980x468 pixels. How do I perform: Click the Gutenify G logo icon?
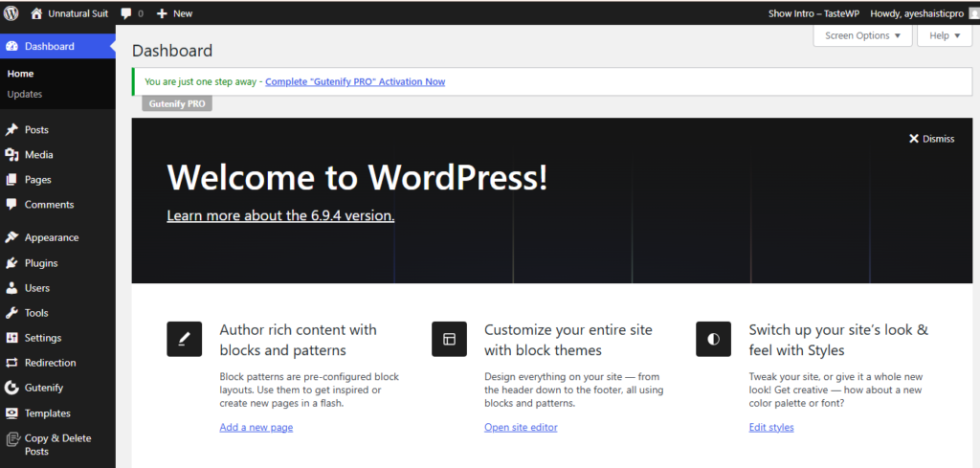click(x=11, y=388)
